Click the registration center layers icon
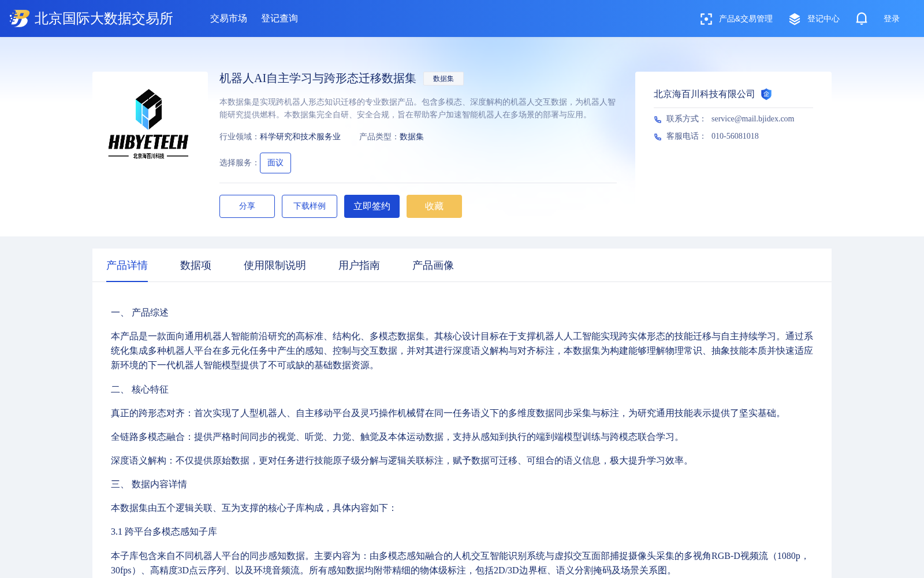Image resolution: width=924 pixels, height=578 pixels. (x=795, y=19)
